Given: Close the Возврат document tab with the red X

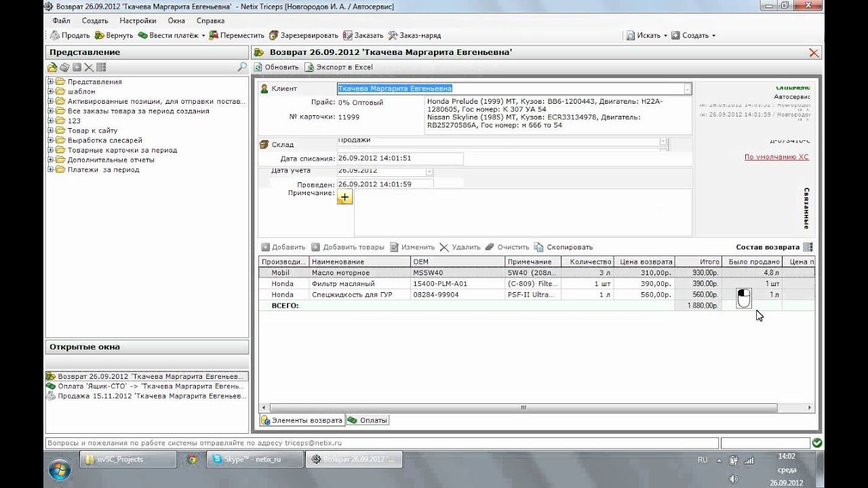Looking at the screenshot, I should tap(814, 52).
